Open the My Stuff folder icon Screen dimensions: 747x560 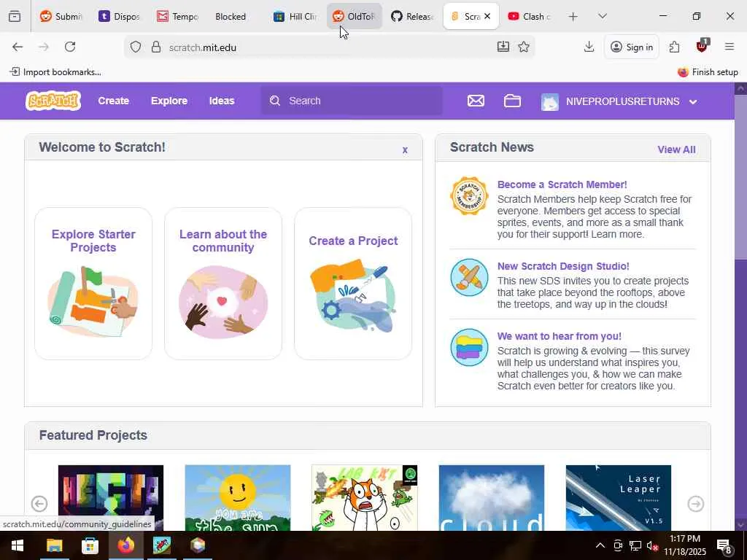coord(512,101)
